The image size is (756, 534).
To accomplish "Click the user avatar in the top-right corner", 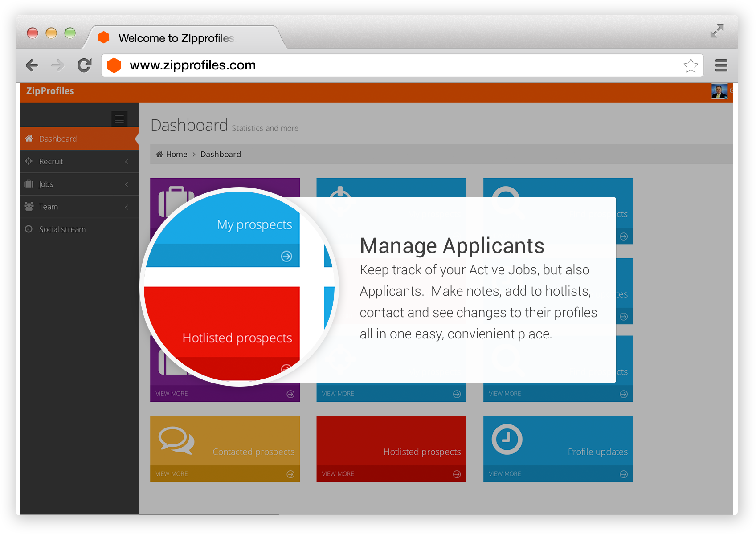I will pos(719,91).
